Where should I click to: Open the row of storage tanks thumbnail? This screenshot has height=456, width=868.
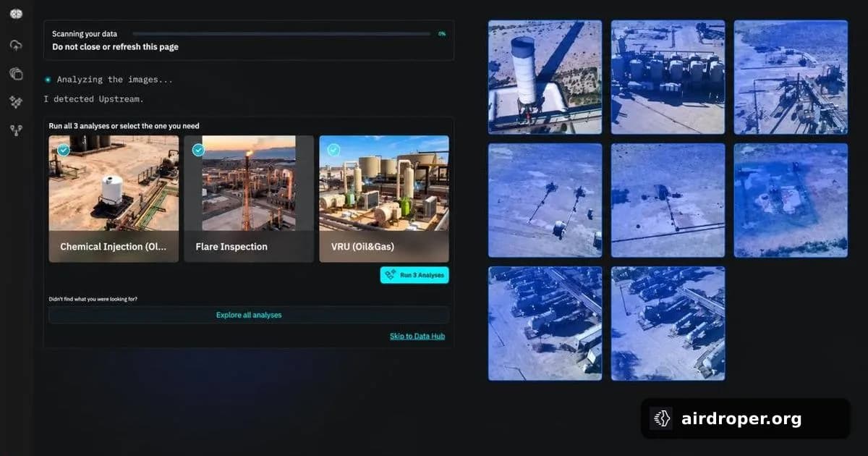(668, 77)
